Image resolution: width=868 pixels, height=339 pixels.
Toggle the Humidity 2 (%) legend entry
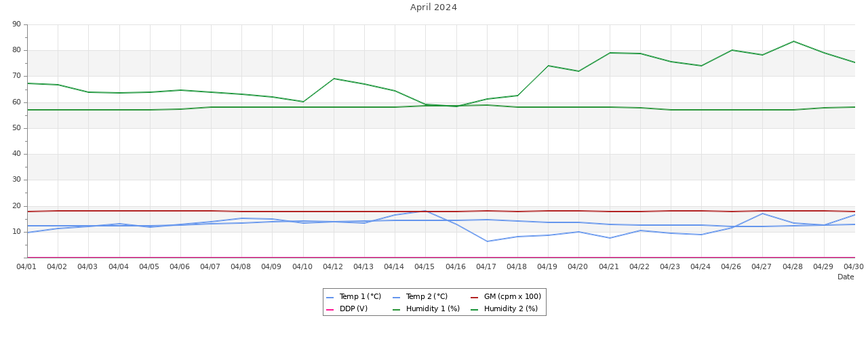[511, 309]
